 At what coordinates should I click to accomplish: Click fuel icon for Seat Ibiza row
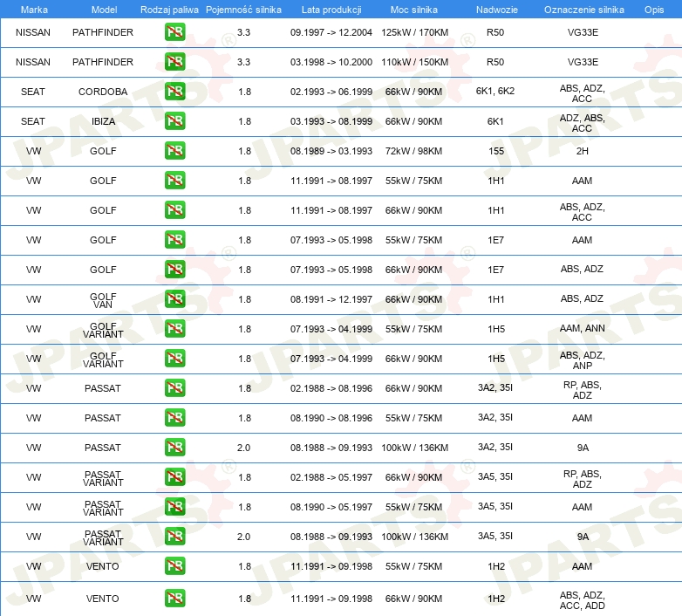pyautogui.click(x=174, y=121)
